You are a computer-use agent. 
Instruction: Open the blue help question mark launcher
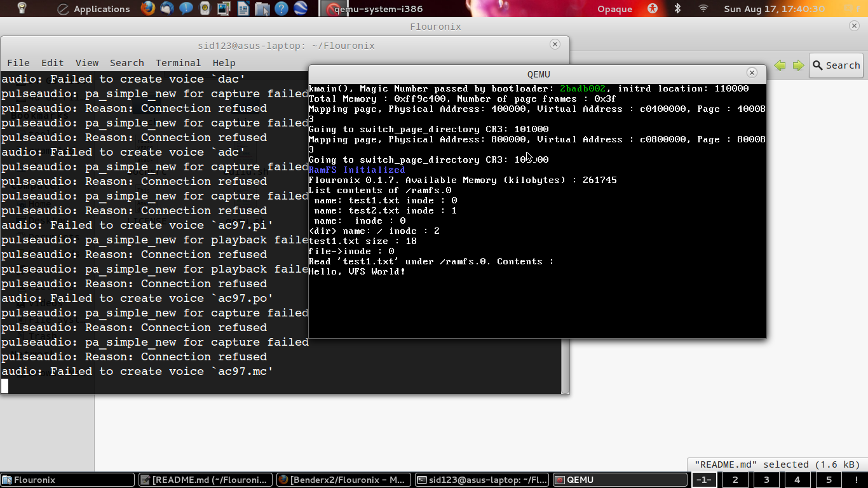click(x=281, y=8)
